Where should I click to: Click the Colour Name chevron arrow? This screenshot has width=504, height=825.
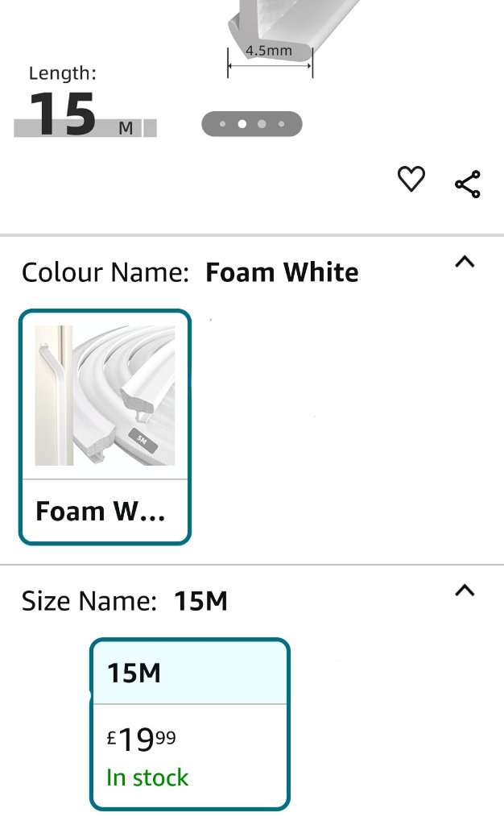(x=465, y=261)
